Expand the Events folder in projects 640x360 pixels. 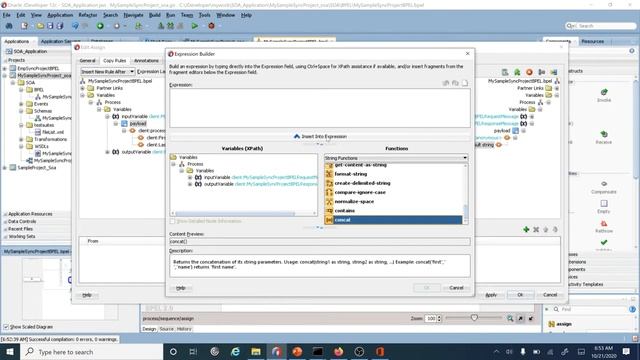click(x=21, y=104)
